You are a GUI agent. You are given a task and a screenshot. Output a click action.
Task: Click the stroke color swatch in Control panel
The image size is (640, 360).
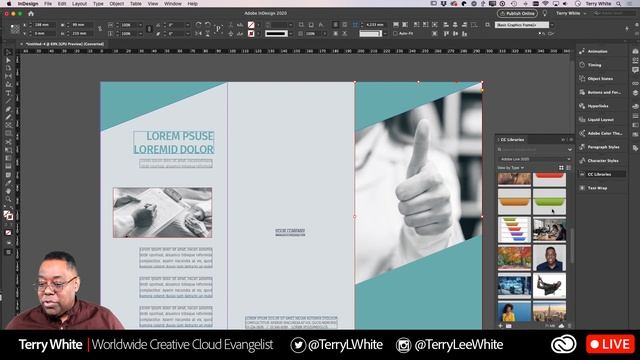pyautogui.click(x=251, y=33)
